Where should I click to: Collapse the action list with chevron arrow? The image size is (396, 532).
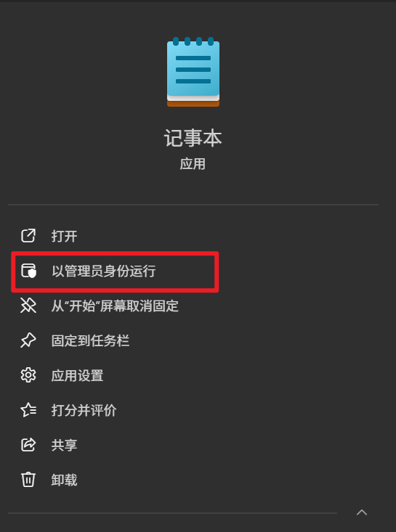pyautogui.click(x=362, y=512)
